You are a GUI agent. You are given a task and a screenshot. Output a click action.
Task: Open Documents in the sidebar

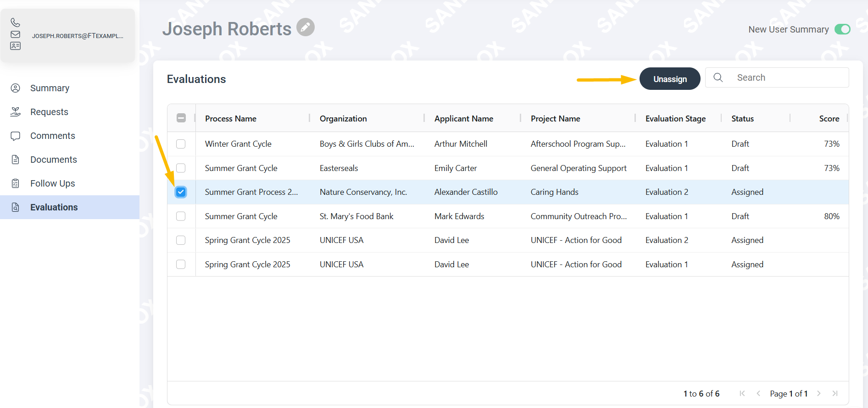(x=70, y=160)
